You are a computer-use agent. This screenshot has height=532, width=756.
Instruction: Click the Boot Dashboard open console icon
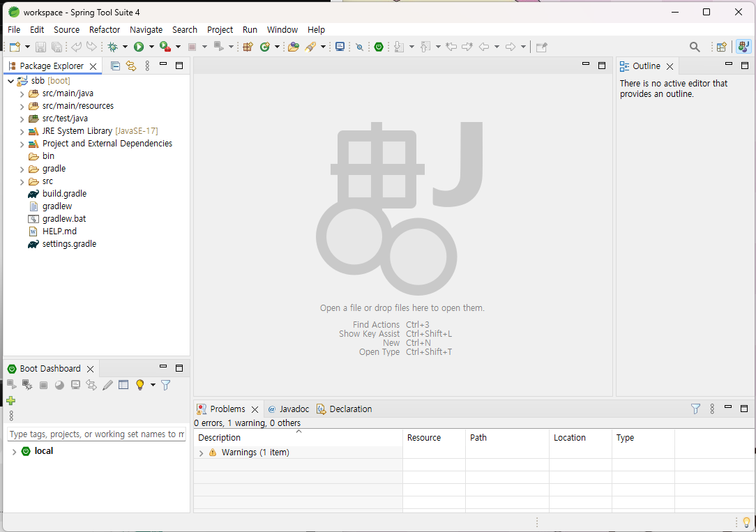click(x=76, y=385)
